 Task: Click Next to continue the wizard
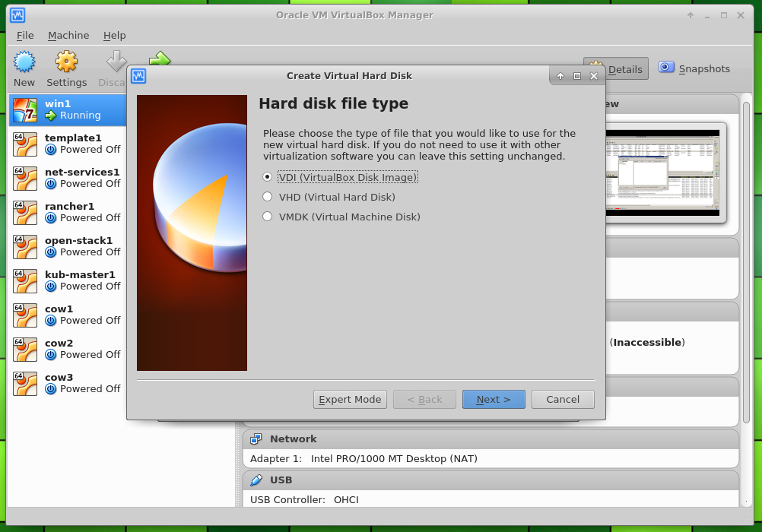494,399
